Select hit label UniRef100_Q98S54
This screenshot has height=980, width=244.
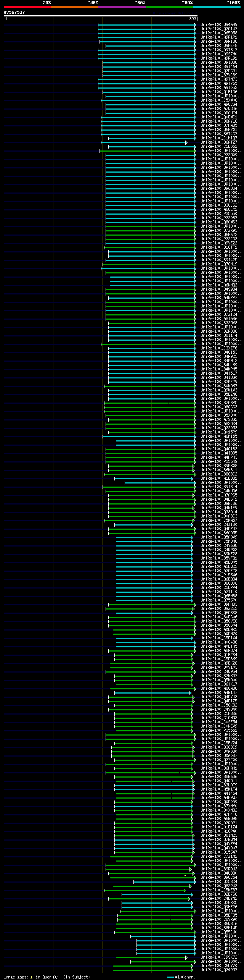point(219,877)
